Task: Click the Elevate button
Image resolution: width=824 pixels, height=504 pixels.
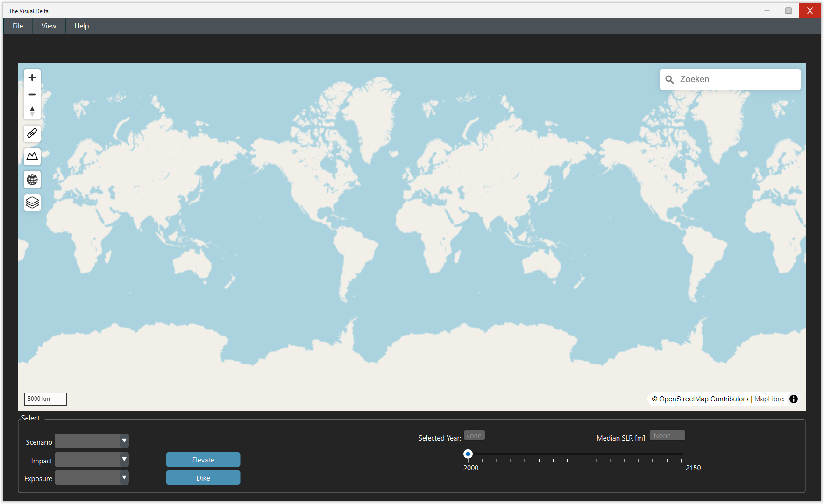Action: pyautogui.click(x=203, y=460)
